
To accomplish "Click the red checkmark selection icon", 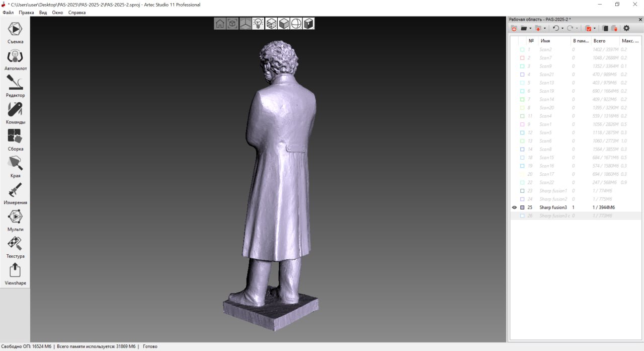I will 588,29.
